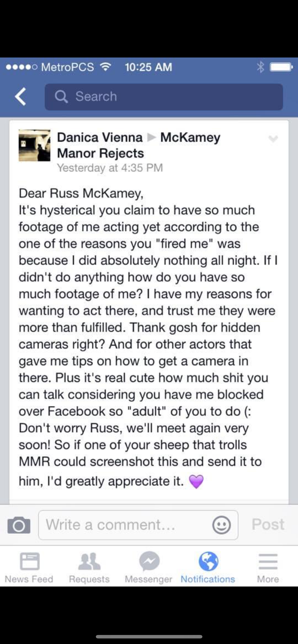This screenshot has height=644, width=298.
Task: Open Danica Vienna's profile picture thumbnail
Action: (35, 145)
